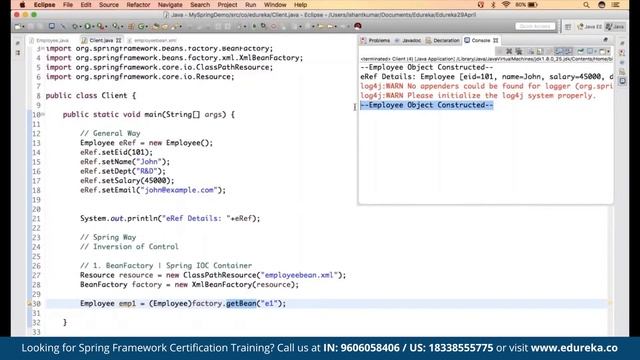
Task: Click the bottom icon in the right trim bar
Action: [622, 81]
